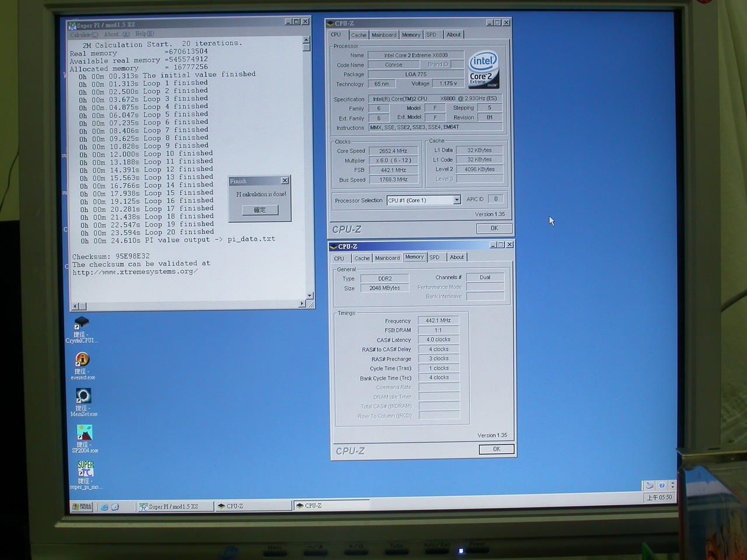Viewport: 747px width, 560px height.
Task: Click the Checksum: 95E98E32 line
Action: pos(111,256)
